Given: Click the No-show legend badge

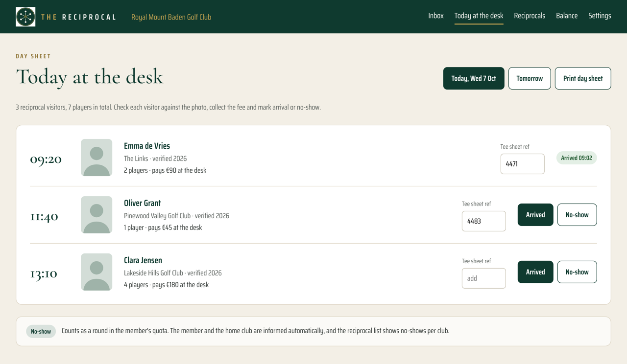Looking at the screenshot, I should coord(41,331).
